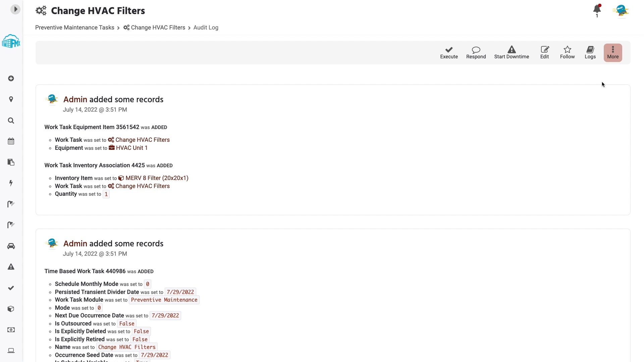This screenshot has height=362, width=644.
Task: Click Occurrence Seed Date 7/29/2022
Action: (x=155, y=355)
